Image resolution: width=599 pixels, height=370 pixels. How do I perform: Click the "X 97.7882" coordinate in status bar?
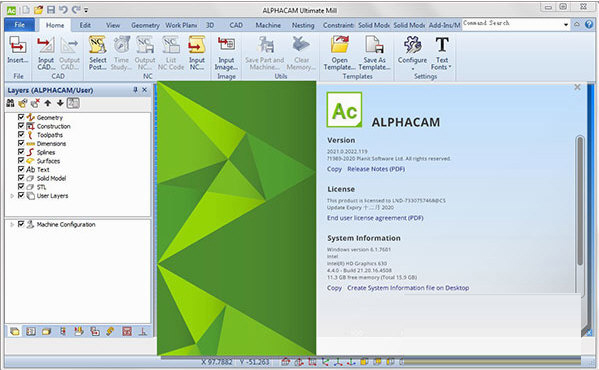pos(217,362)
